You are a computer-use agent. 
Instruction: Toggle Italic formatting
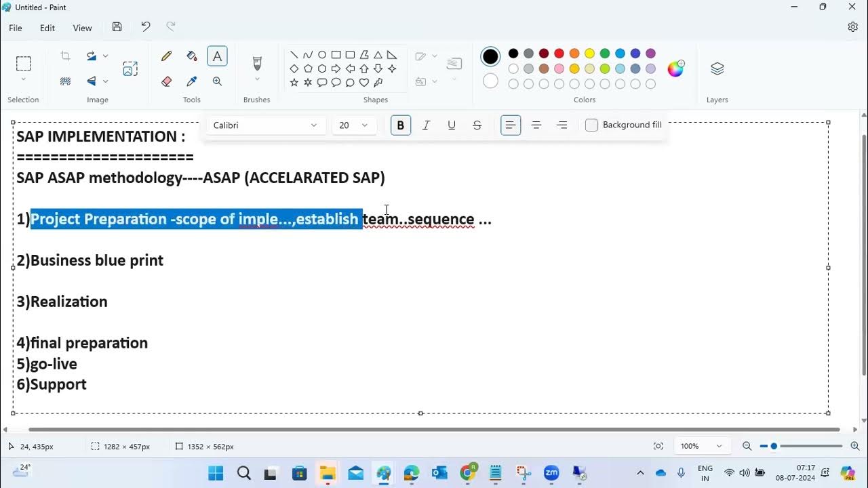pyautogui.click(x=426, y=125)
